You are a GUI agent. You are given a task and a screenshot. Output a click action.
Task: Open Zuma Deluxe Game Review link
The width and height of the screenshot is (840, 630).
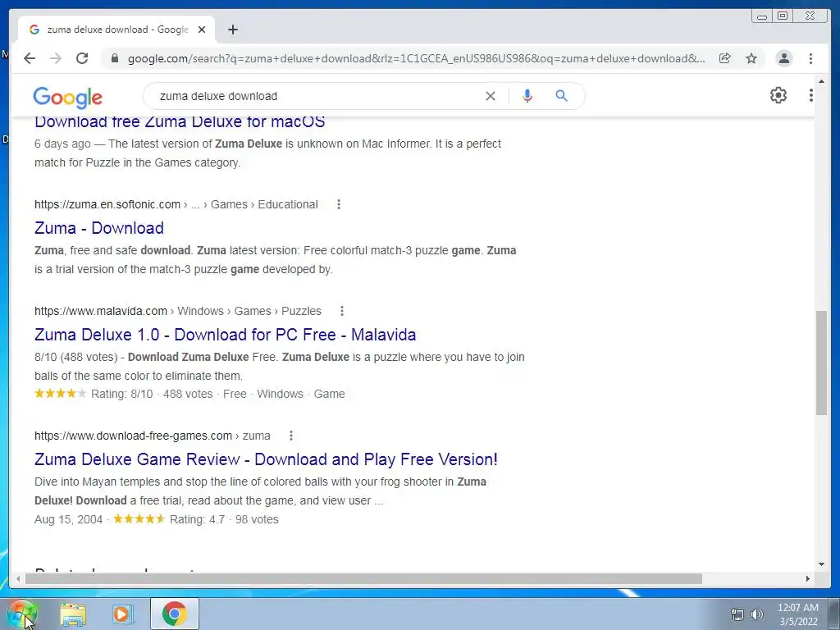(266, 459)
